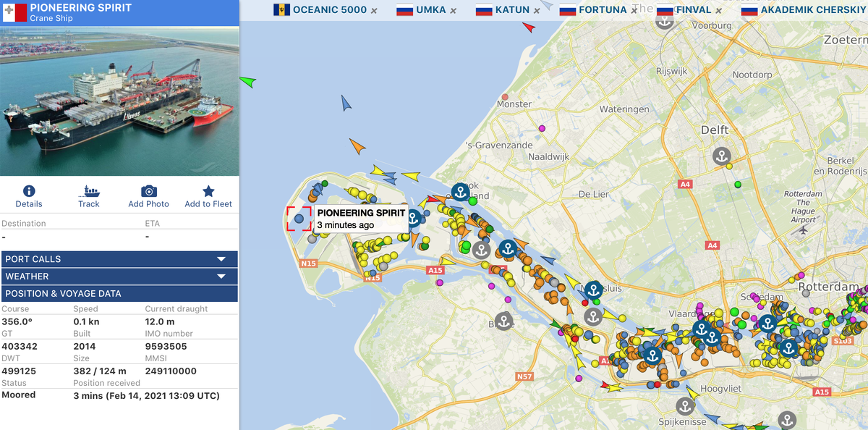Viewport: 868px width, 430px height.
Task: Select magenta vessel dot near 's-Gravenzande
Action: (542, 128)
